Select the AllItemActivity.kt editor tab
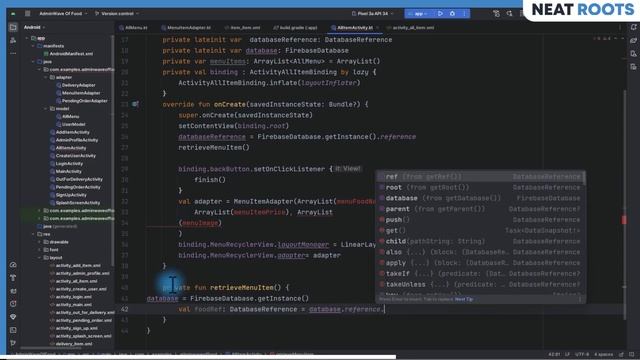Screen dimensions: 640x360 (354, 28)
